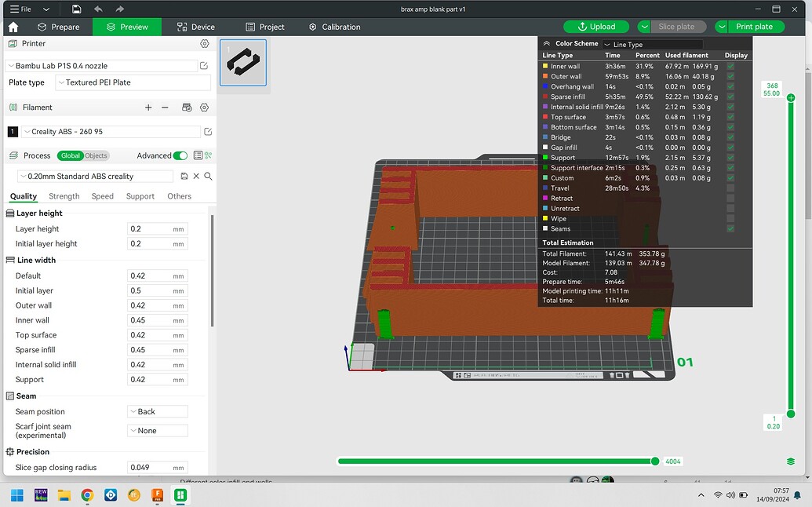The image size is (812, 507).
Task: Click the File menu button
Action: pyautogui.click(x=20, y=9)
